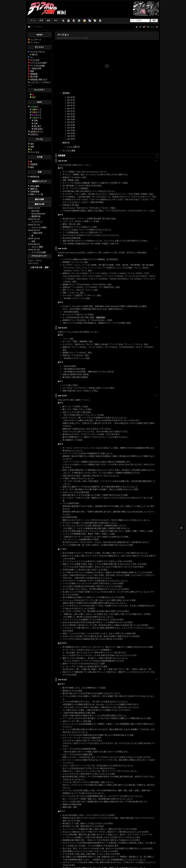Viewport: 186px width, 868px height.
Task: Open バージョン link in the sidebar menu
Action: (34, 42)
